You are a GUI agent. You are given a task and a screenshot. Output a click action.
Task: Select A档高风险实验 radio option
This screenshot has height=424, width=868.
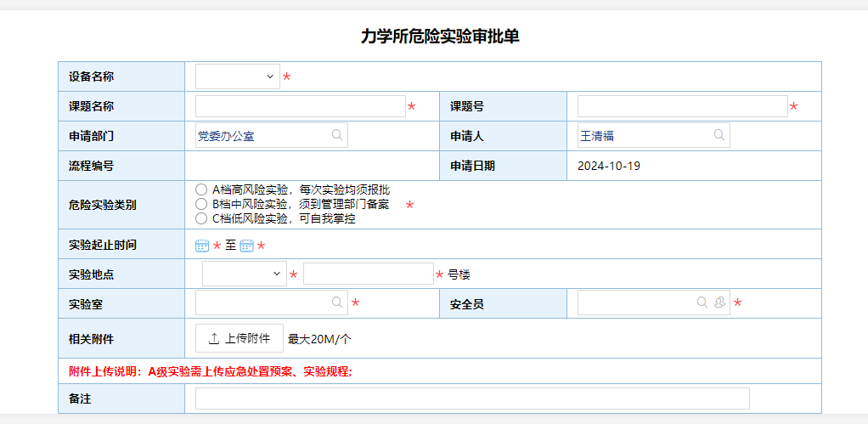coord(201,189)
